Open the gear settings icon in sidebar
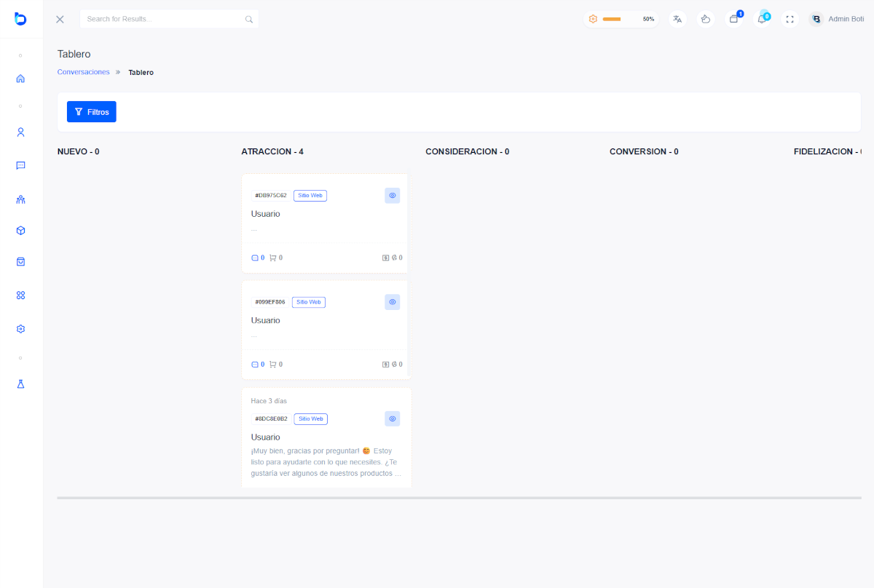Viewport: 874px width, 588px height. point(20,329)
